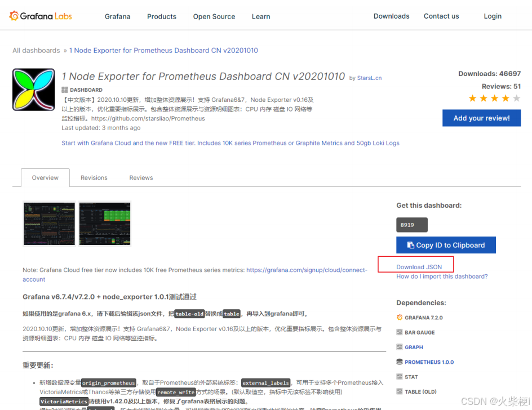Screen dimensions: 532x410
Task: Go to the Downloads page
Action: [x=391, y=16]
